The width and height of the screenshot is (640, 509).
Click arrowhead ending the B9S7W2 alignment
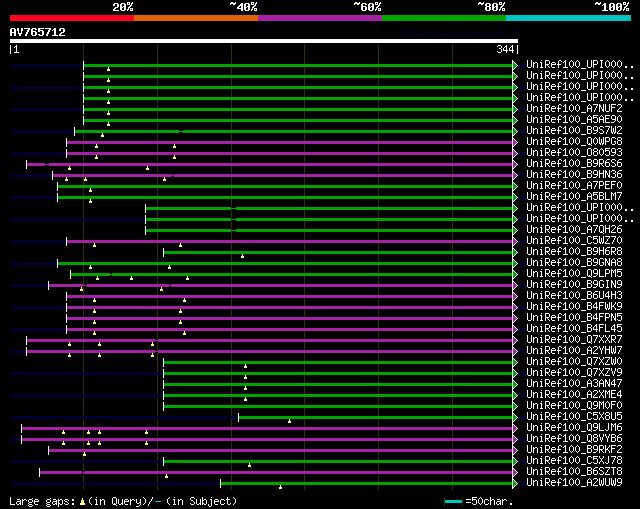(515, 130)
